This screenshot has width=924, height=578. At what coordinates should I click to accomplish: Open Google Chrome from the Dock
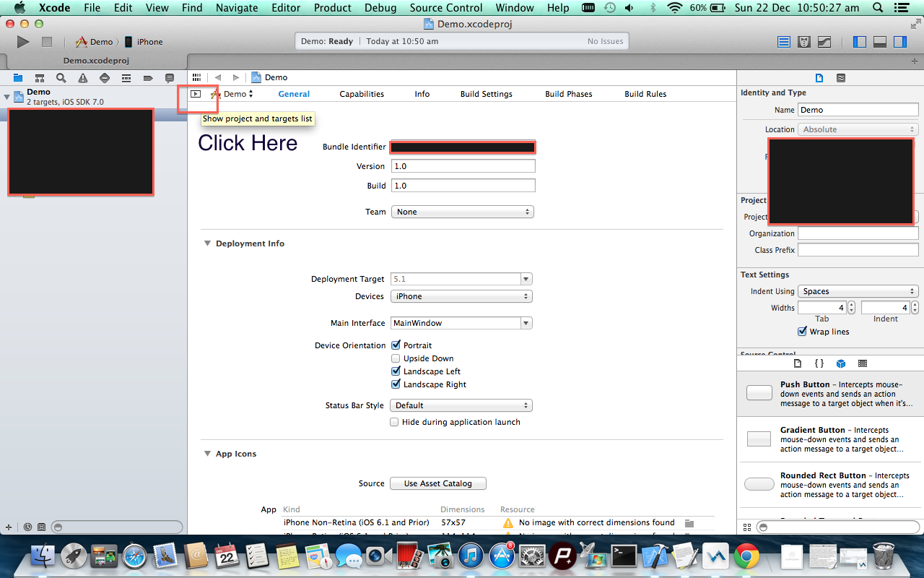tap(746, 556)
